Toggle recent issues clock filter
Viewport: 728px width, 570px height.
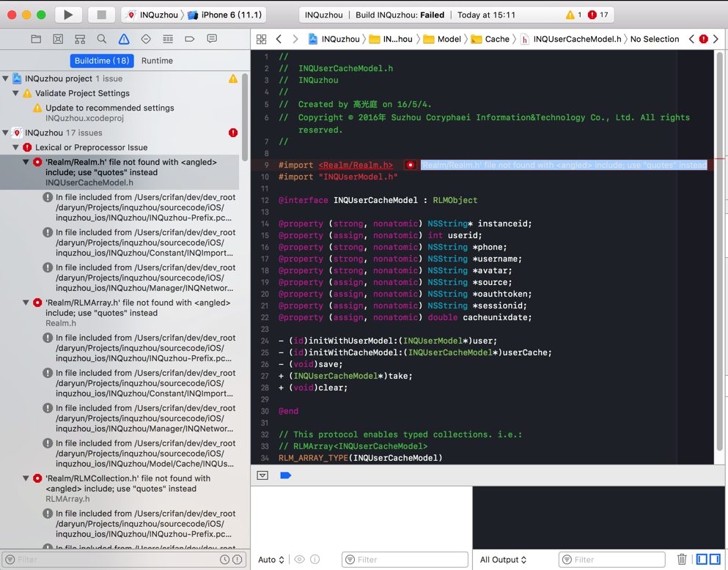pos(225,559)
